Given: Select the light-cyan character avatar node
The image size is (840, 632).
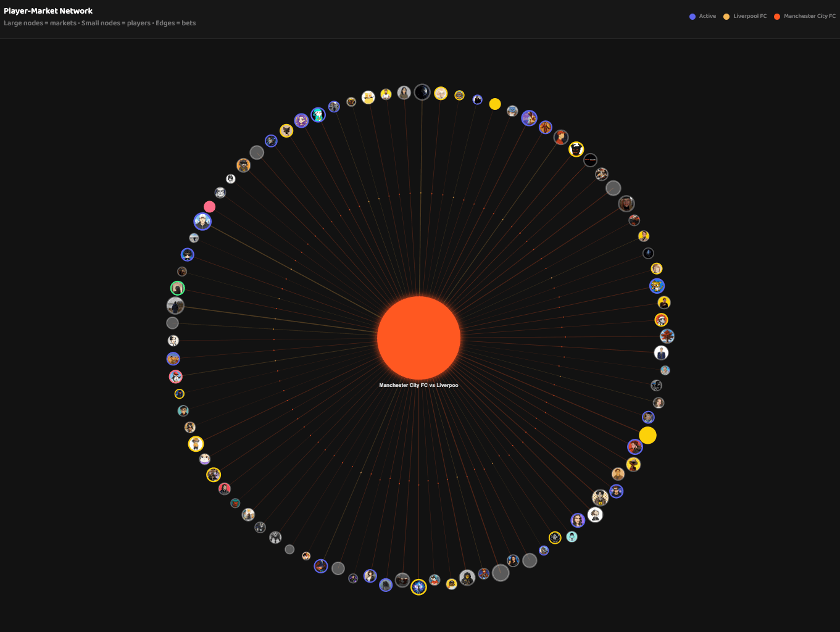Looking at the screenshot, I should click(x=572, y=537).
